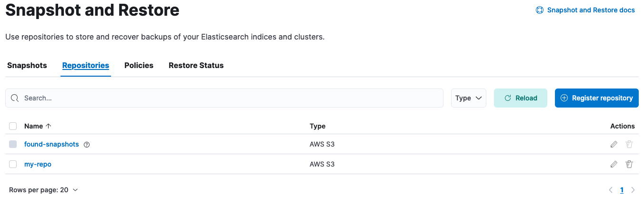This screenshot has height=207, width=644.
Task: Open the Type filter dropdown
Action: click(x=469, y=98)
